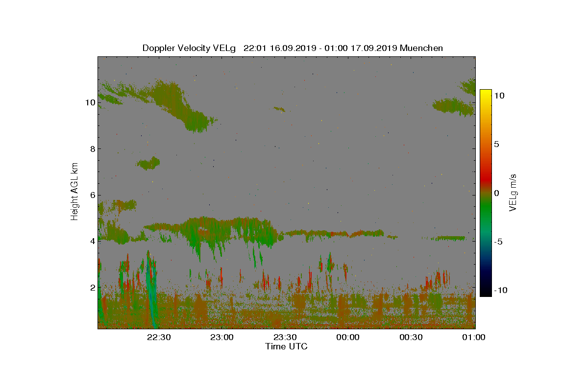
Task: Click the colorbar tick label -5
Action: 498,242
